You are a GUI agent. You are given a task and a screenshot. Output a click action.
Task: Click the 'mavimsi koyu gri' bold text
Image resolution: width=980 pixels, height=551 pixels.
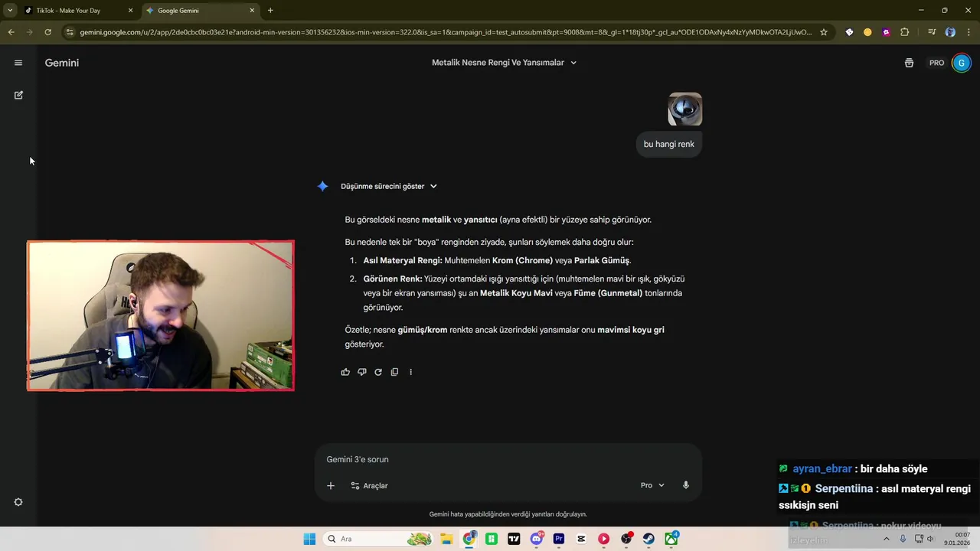coord(631,330)
